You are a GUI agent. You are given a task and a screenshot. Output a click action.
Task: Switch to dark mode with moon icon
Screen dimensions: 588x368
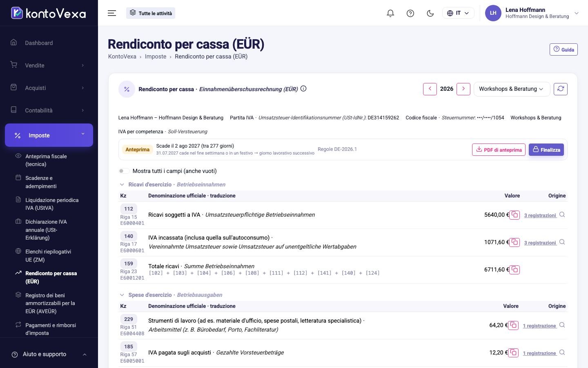pyautogui.click(x=430, y=13)
